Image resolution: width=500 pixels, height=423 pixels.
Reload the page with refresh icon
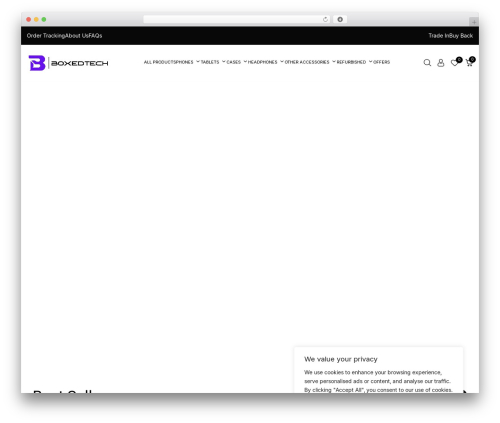[325, 19]
